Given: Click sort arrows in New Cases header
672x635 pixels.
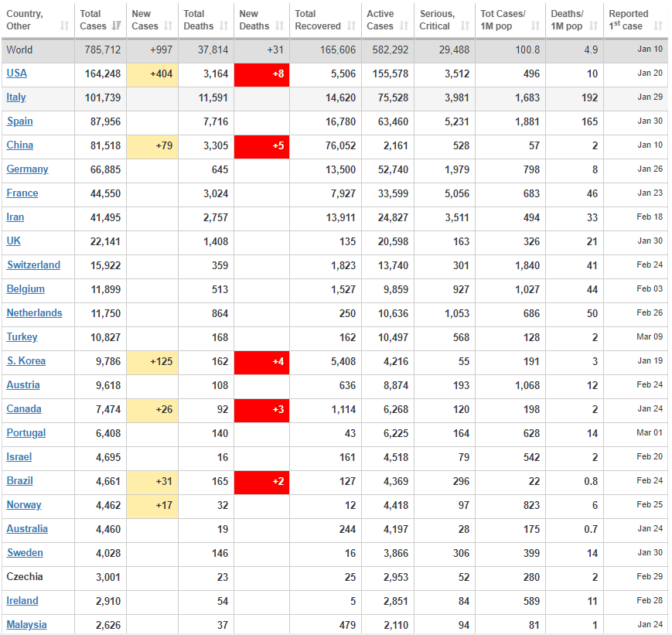Looking at the screenshot, I should coord(169,26).
